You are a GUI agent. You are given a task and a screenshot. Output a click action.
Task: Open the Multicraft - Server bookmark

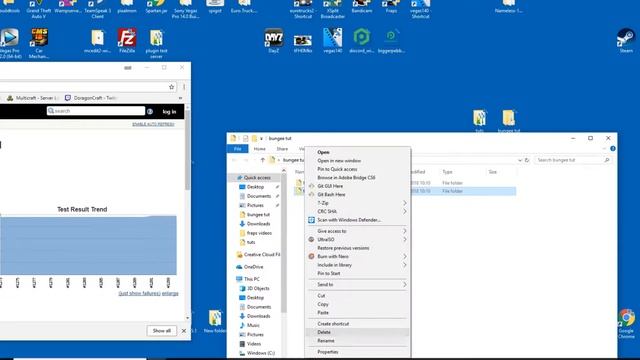click(33, 98)
